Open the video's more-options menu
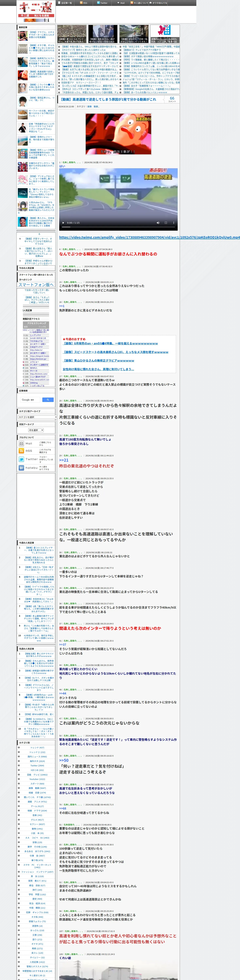 coord(174,223)
